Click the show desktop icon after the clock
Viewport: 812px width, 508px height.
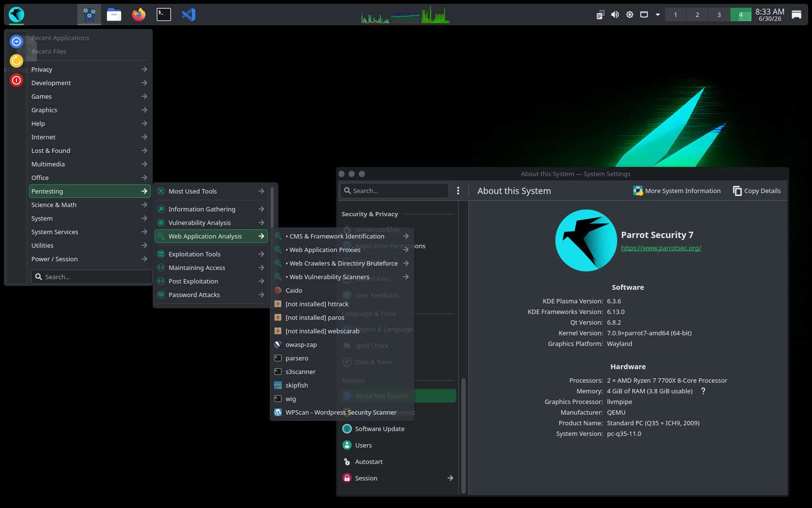[797, 15]
